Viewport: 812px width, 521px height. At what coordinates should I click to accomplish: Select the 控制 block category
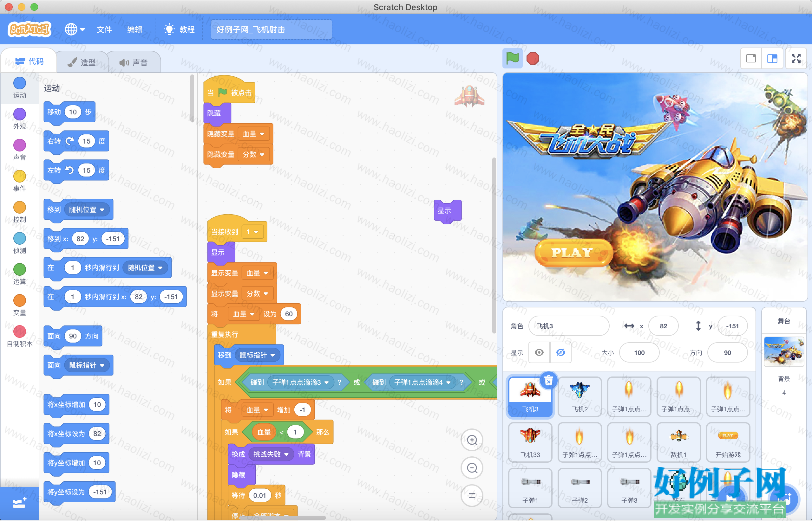click(x=20, y=212)
